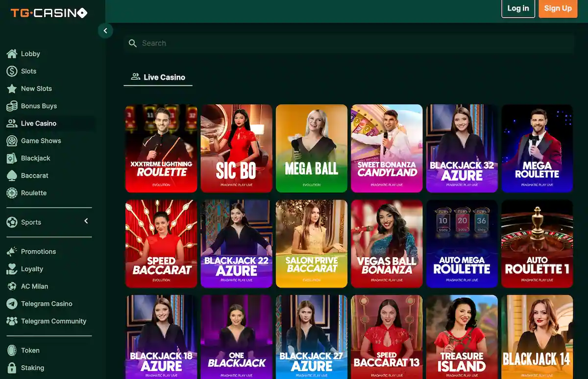Viewport: 588px width, 379px height.
Task: Click the Baccarat sidebar label
Action: (x=35, y=175)
